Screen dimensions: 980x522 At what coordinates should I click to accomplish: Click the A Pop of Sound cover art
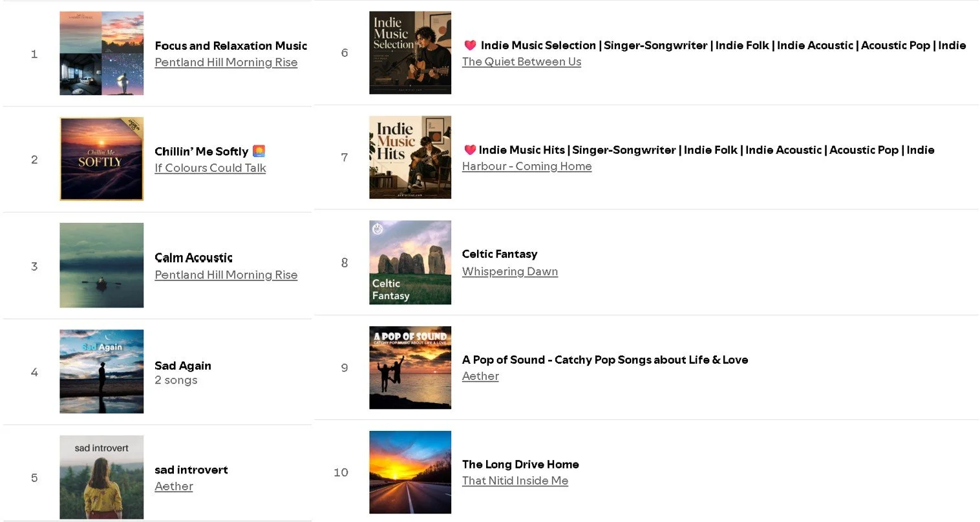[x=410, y=368]
